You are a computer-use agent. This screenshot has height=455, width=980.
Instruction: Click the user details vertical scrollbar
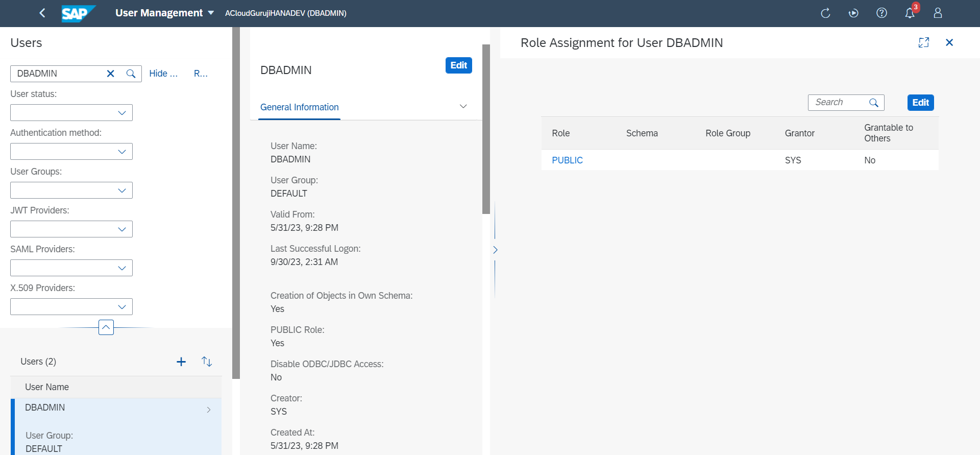pos(486,129)
